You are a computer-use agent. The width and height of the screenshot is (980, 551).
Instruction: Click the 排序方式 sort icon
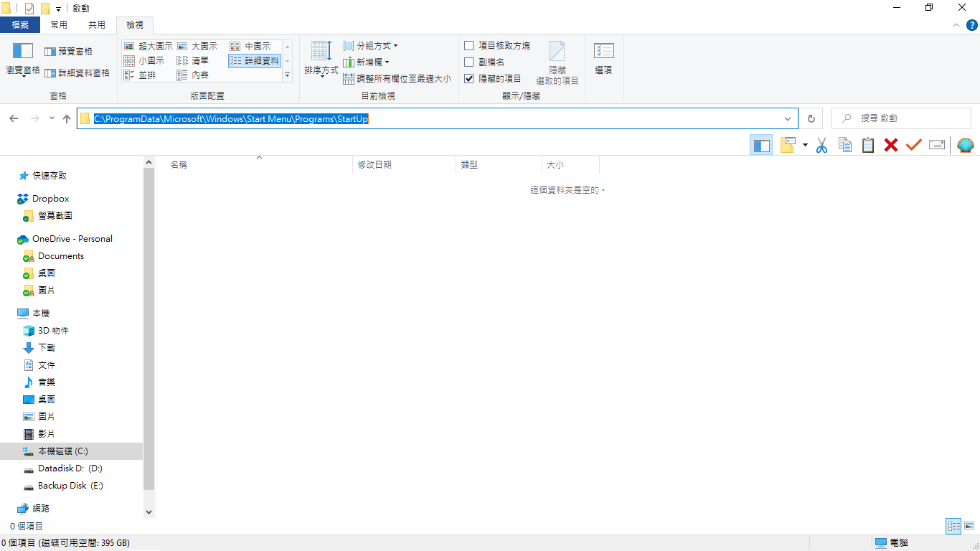point(321,58)
